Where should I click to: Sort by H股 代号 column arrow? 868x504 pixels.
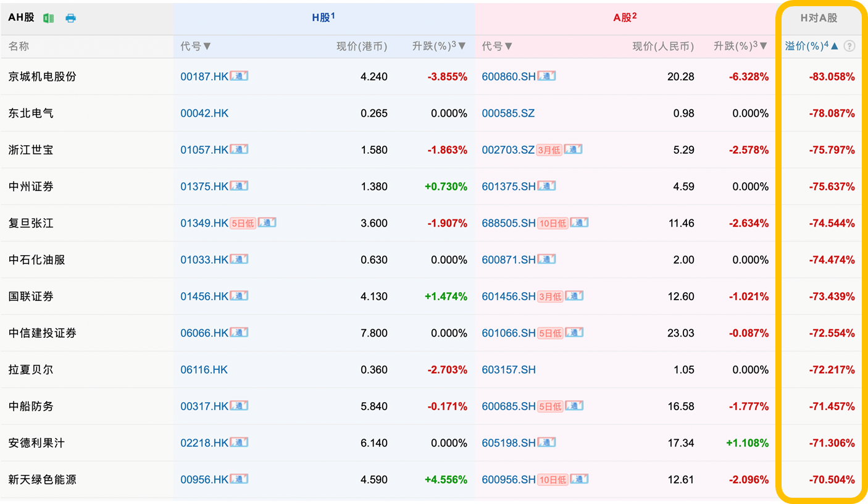[207, 46]
